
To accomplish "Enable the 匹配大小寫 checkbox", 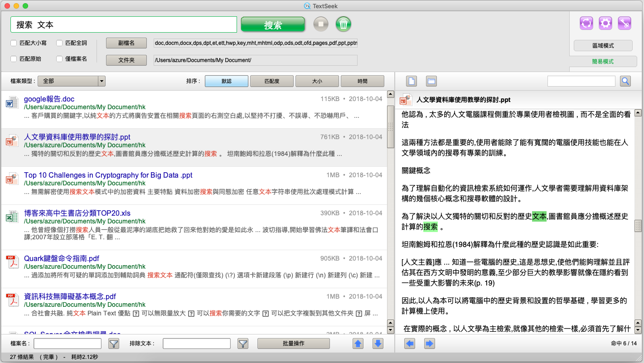I will click(14, 43).
